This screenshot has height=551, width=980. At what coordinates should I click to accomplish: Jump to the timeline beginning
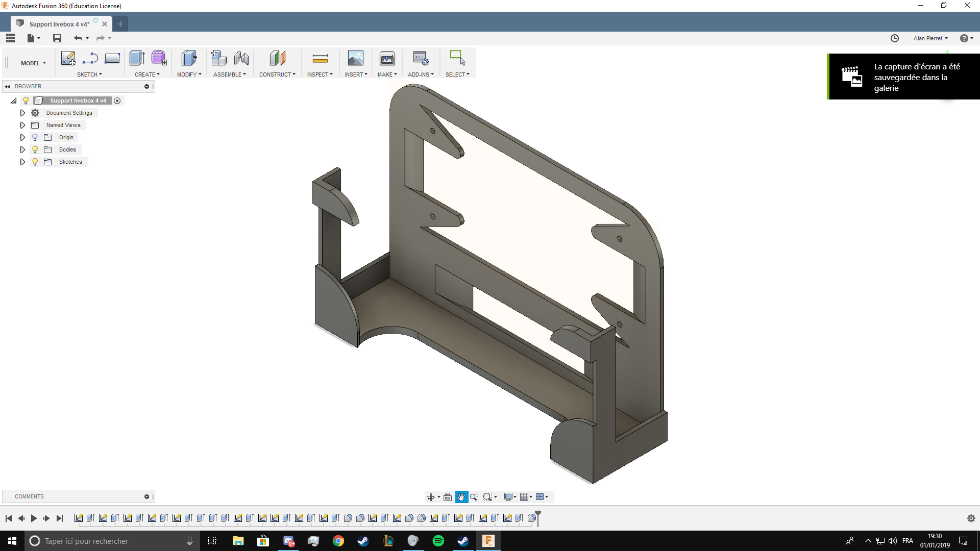[x=9, y=518]
